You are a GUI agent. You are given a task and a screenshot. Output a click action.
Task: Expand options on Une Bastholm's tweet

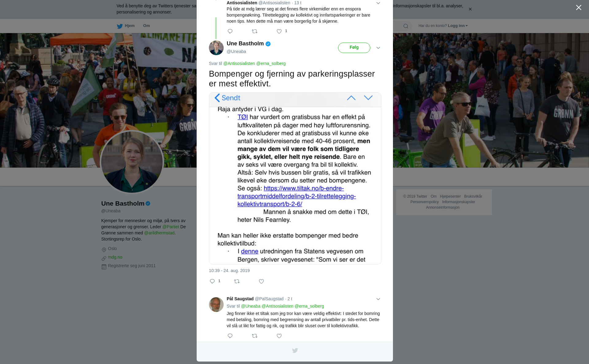tap(378, 48)
